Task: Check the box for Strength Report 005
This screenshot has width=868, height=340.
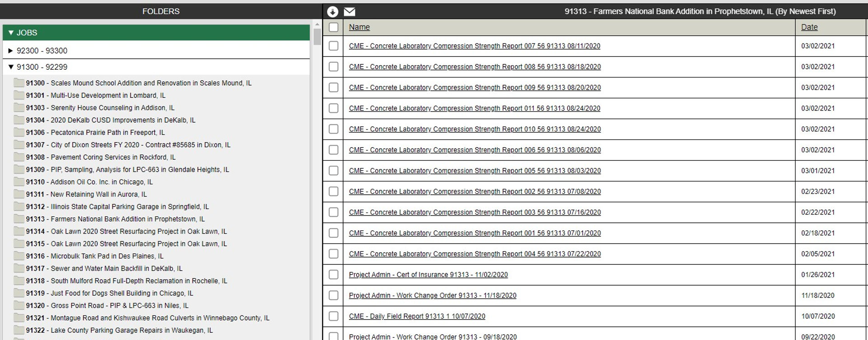Action: tap(333, 171)
